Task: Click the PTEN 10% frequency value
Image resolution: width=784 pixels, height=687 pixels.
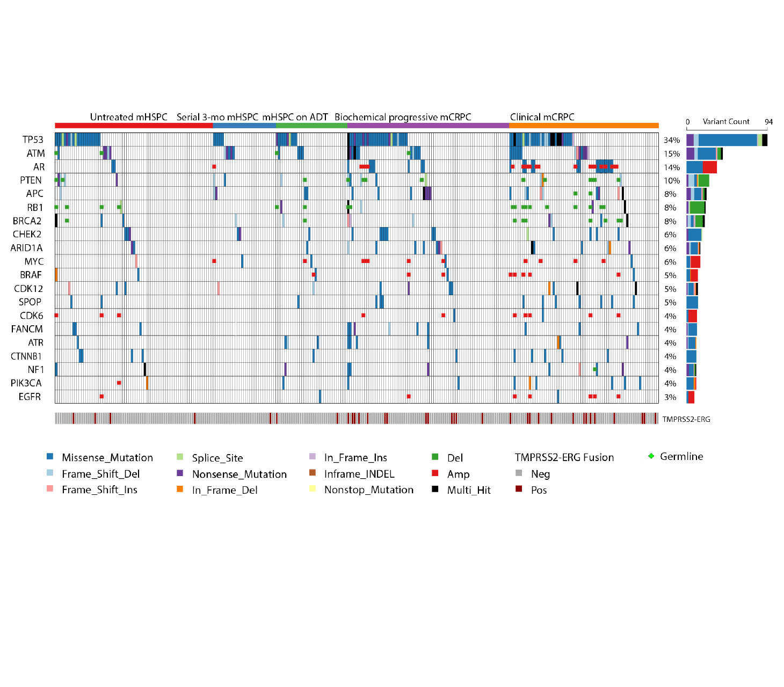Action: pos(672,181)
